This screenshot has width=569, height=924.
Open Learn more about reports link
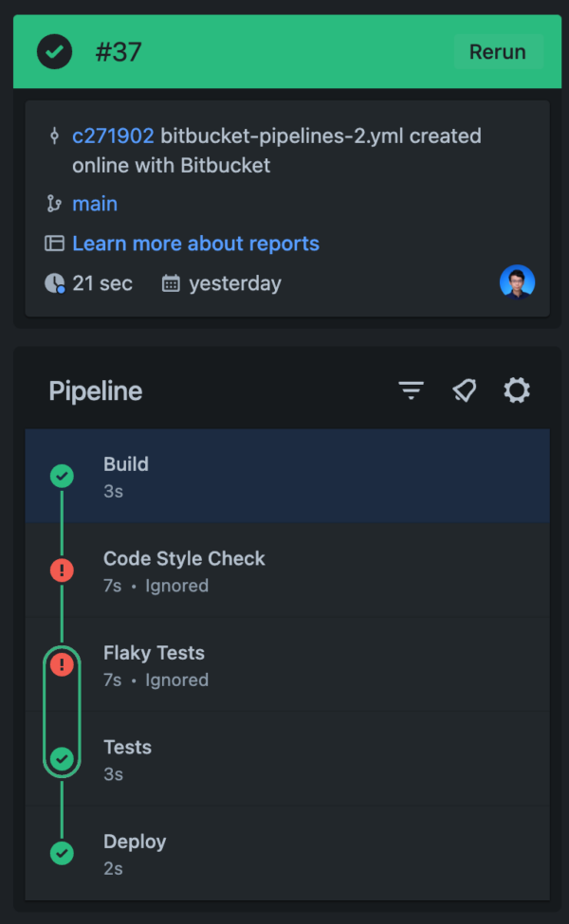tap(195, 244)
